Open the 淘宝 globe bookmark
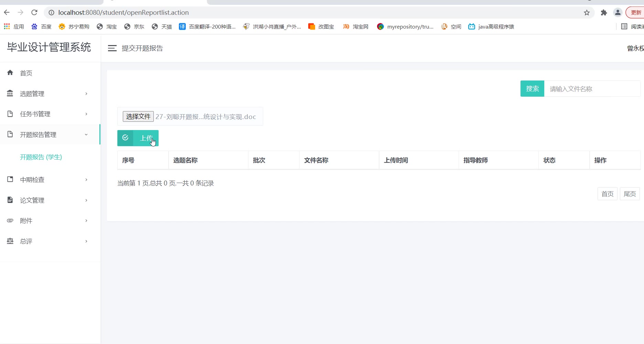This screenshot has height=344, width=644. tap(107, 26)
